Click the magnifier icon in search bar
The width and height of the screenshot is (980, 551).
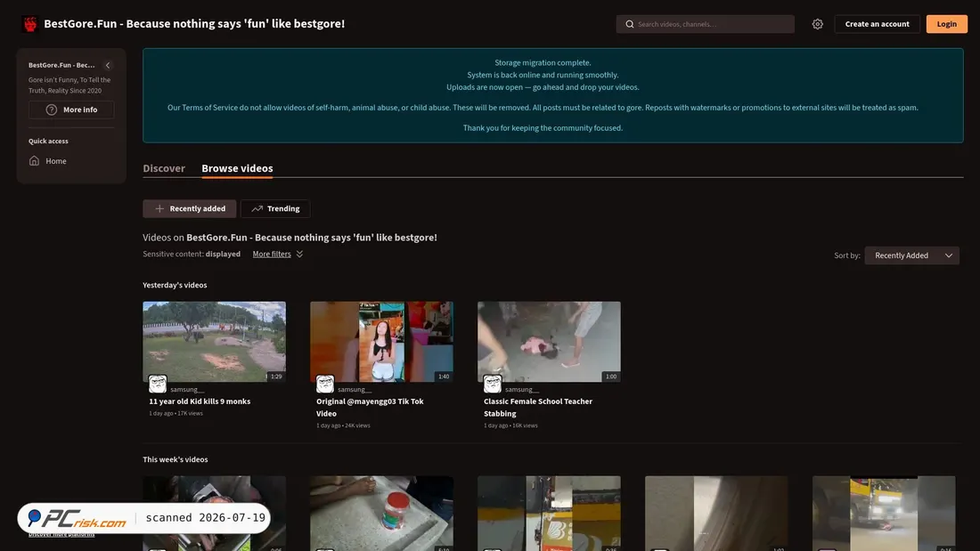(x=629, y=24)
